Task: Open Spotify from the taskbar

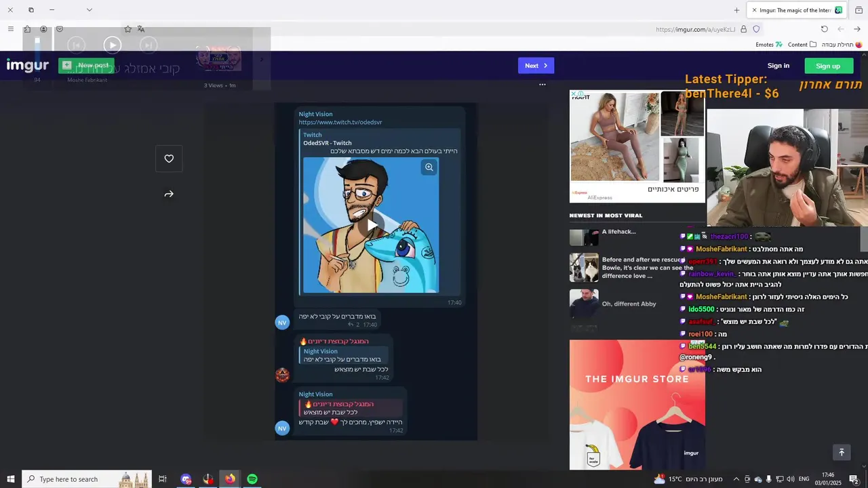Action: [x=252, y=479]
